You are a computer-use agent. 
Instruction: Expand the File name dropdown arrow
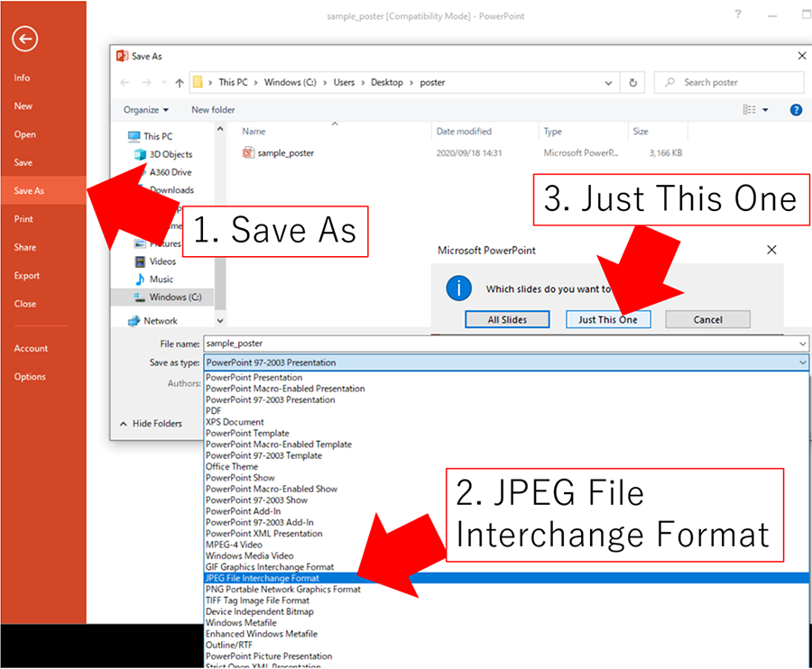[x=802, y=344]
